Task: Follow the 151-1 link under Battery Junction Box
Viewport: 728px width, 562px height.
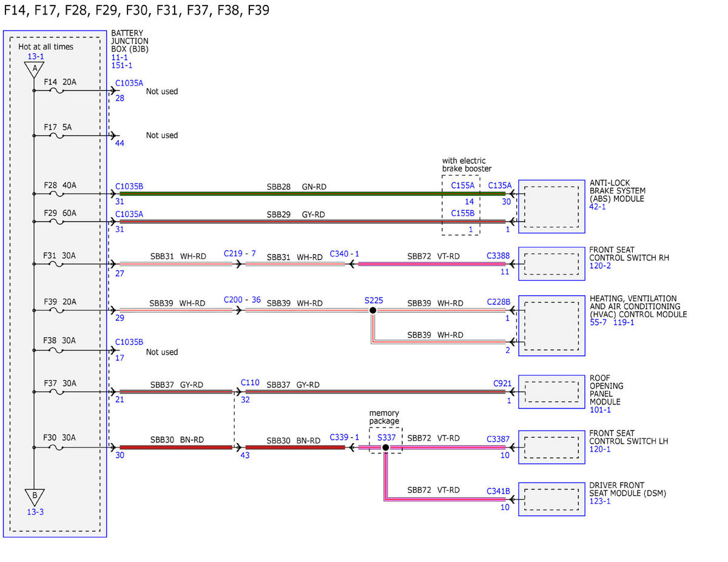Action: (122, 65)
